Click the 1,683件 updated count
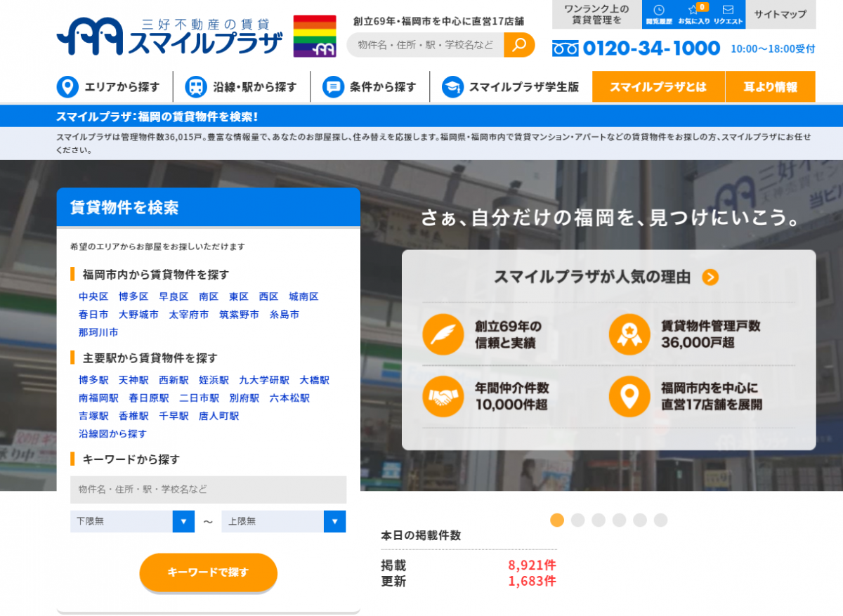This screenshot has width=843, height=616. (x=532, y=582)
